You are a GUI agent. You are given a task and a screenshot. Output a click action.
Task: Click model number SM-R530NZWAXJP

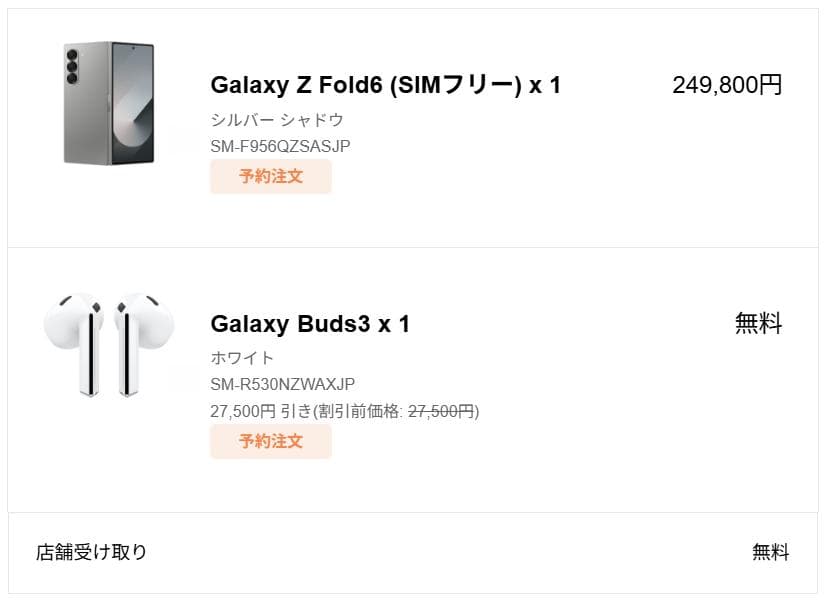tap(283, 384)
